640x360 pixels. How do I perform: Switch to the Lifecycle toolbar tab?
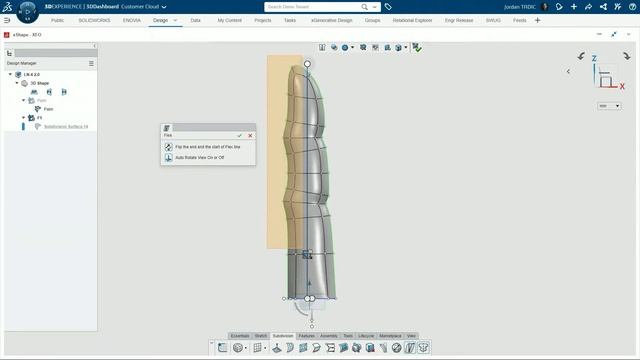pos(366,336)
